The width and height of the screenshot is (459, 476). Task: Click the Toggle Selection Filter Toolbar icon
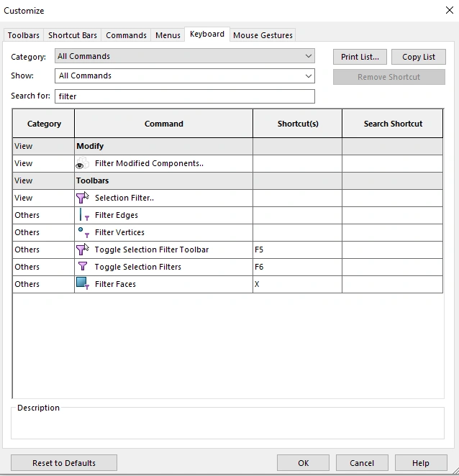pos(82,250)
